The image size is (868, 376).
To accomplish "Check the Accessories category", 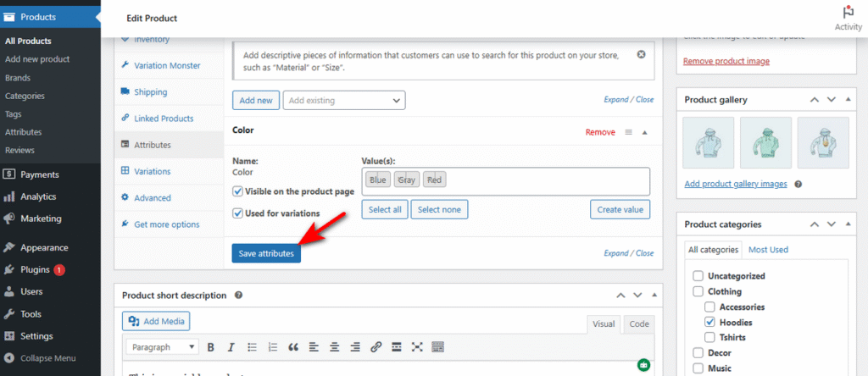I will click(709, 307).
